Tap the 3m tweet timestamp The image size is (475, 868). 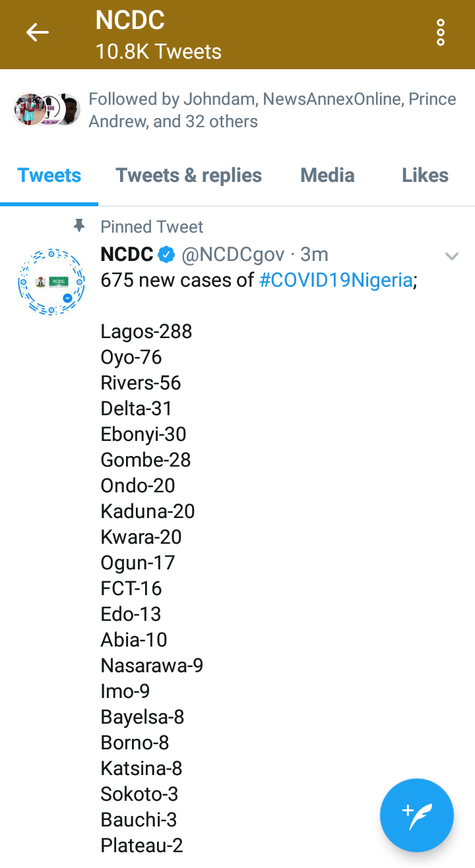coord(315,254)
